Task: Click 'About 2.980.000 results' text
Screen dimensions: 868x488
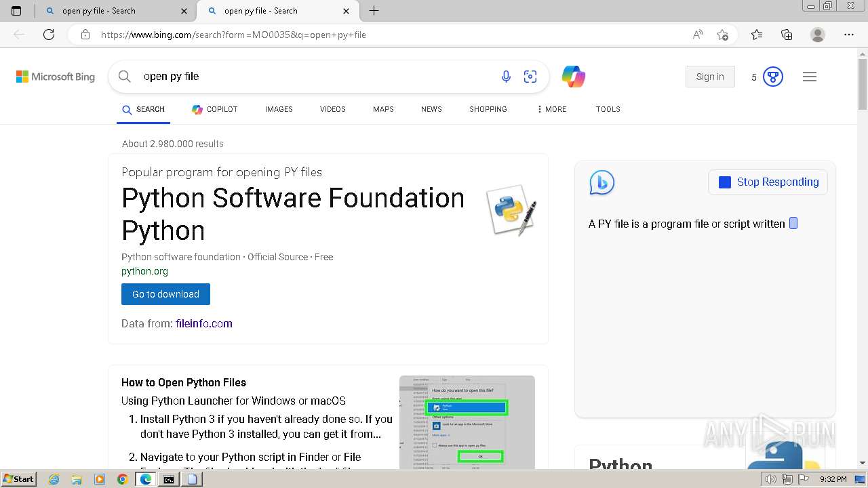Action: coord(173,144)
